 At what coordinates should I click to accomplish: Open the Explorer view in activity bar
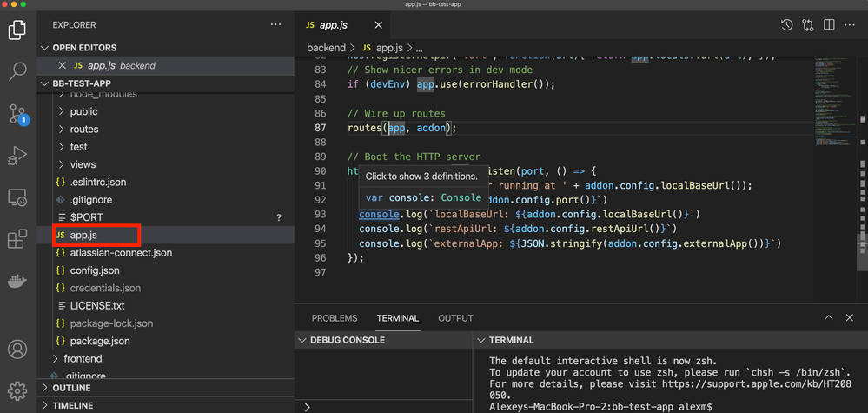click(x=17, y=30)
